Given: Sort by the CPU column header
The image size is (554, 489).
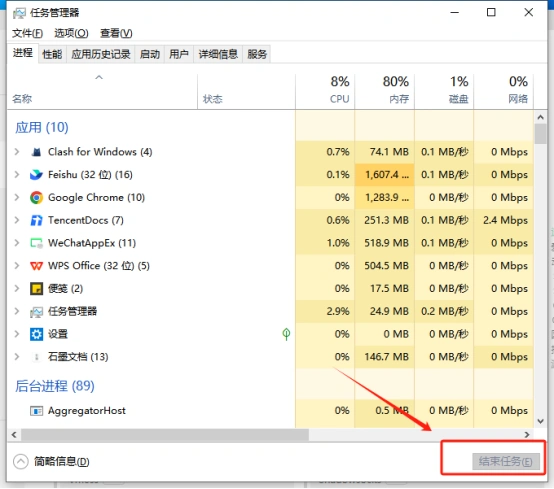Looking at the screenshot, I should pos(325,92).
